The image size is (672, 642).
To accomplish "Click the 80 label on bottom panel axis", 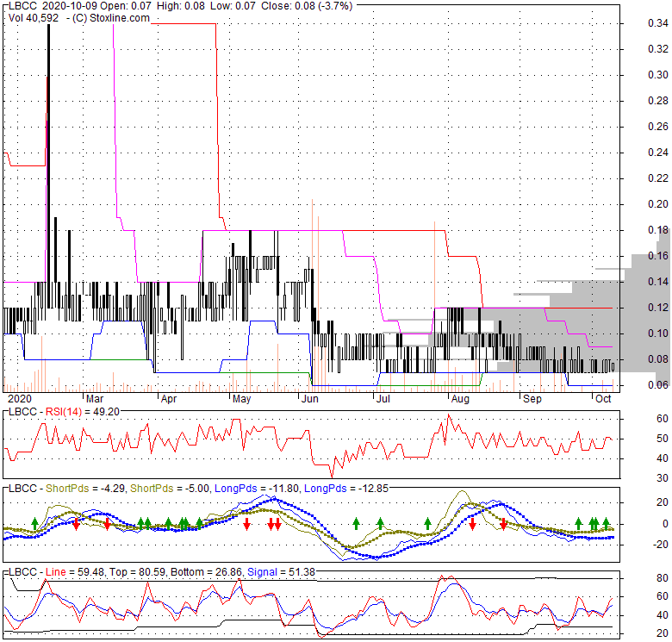I will point(663,578).
